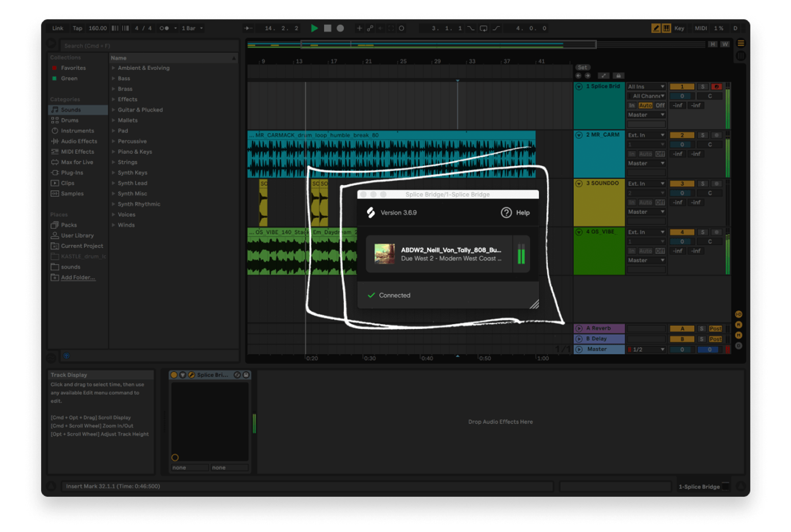Toggle Draw Mode pencil icon

(x=655, y=28)
